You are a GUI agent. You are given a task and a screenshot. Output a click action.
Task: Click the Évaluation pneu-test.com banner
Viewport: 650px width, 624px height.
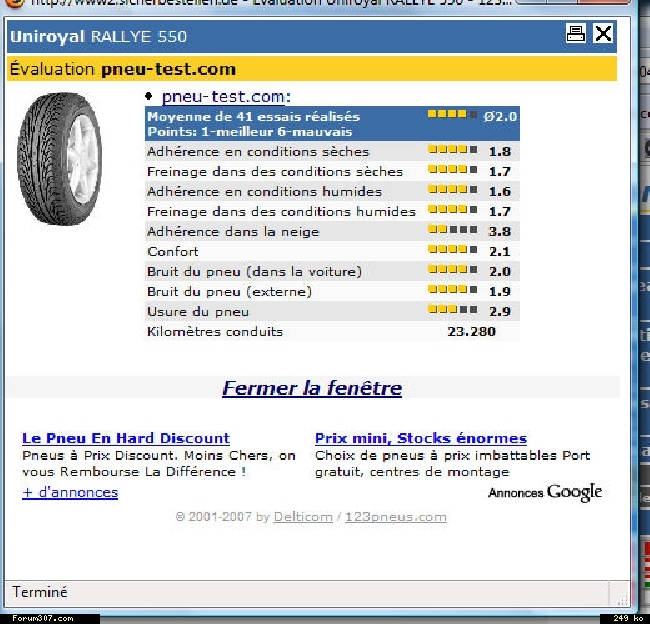pyautogui.click(x=312, y=69)
